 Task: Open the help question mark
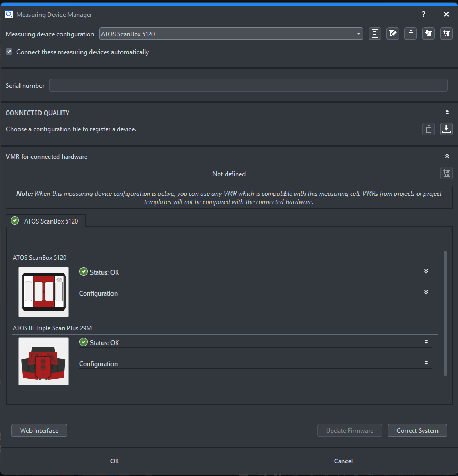click(x=424, y=14)
